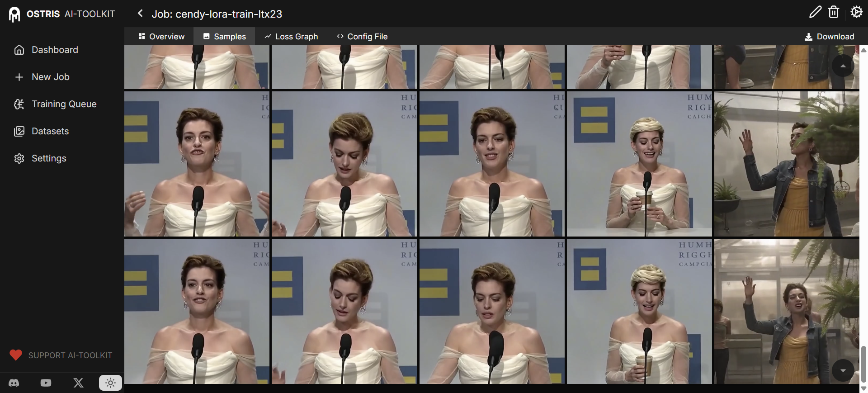Click the Download button
The height and width of the screenshot is (393, 868).
click(829, 37)
